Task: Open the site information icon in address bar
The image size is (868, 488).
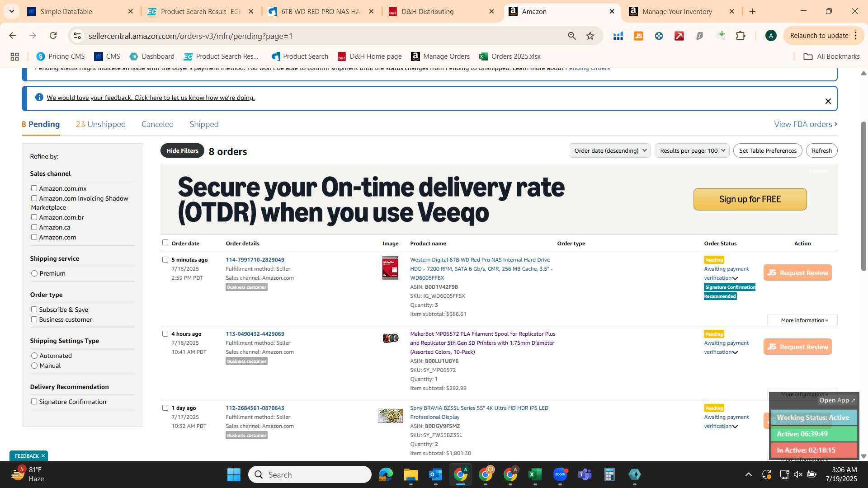Action: (77, 36)
